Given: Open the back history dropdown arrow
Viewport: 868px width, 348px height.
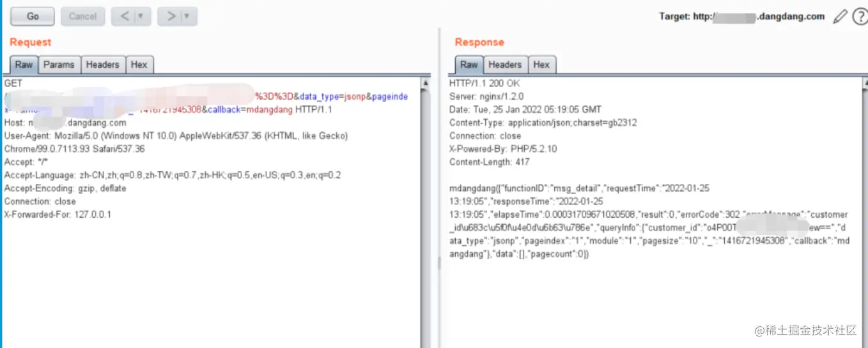Looking at the screenshot, I should pos(142,17).
